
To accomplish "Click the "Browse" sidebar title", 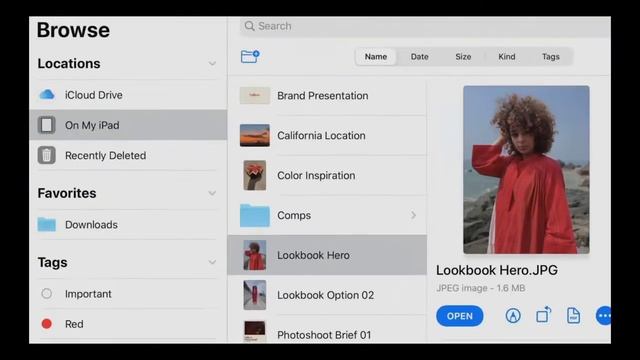I will click(x=73, y=30).
